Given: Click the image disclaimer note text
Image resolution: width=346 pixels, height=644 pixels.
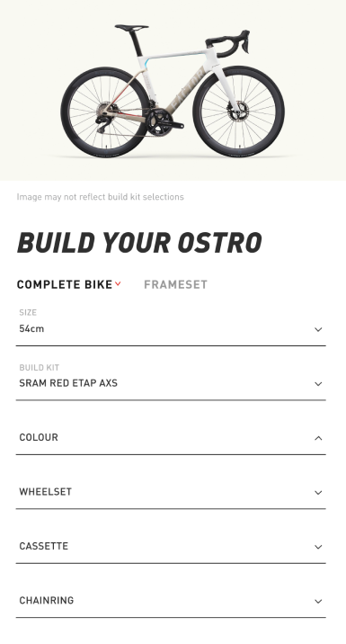Looking at the screenshot, I should 100,197.
